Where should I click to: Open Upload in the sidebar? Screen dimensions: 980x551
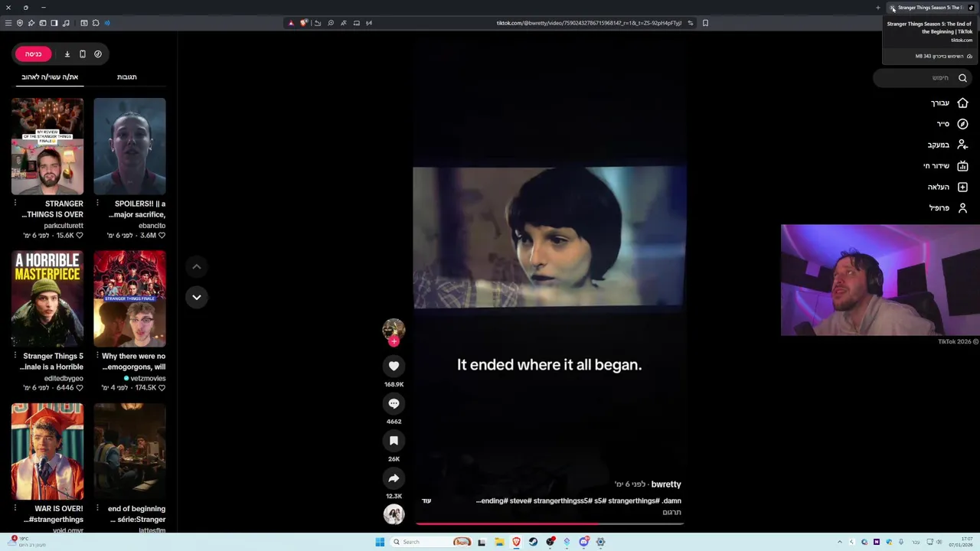(948, 187)
